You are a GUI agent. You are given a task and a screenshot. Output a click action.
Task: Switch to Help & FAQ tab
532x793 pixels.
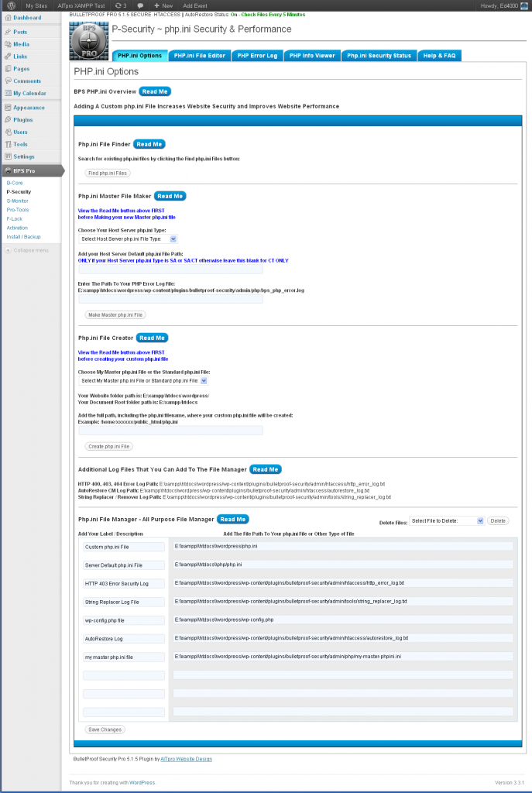pyautogui.click(x=439, y=56)
